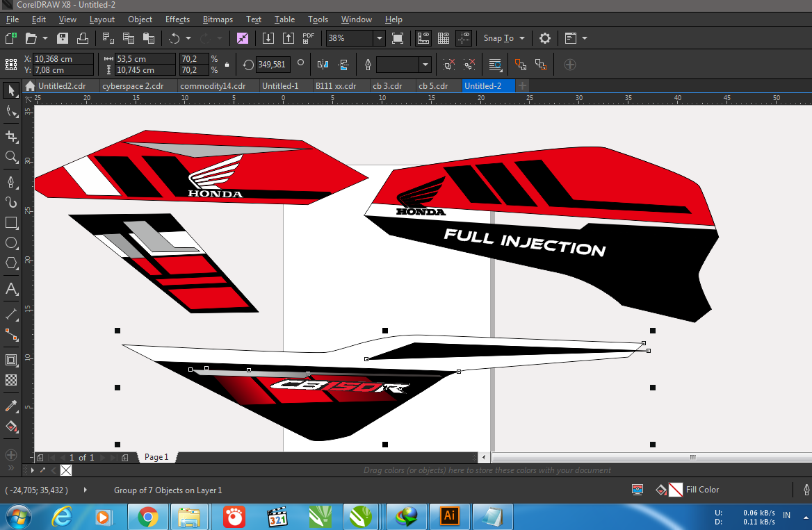Open Google Chrome from the taskbar
The image size is (812, 530).
147,517
